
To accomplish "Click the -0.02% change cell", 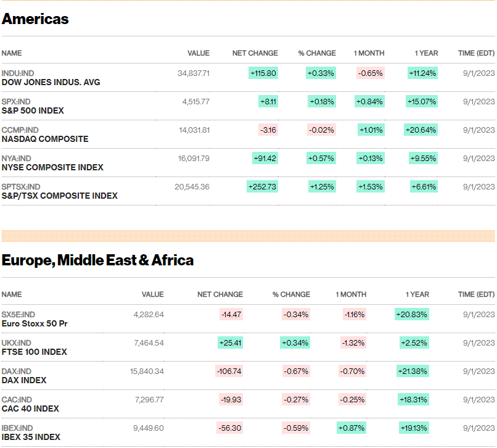I will [x=321, y=130].
